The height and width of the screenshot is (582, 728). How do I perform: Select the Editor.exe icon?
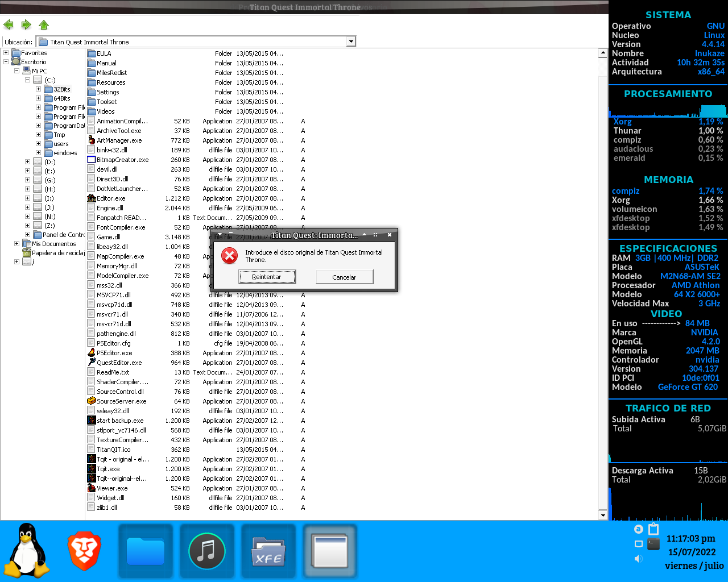click(x=92, y=198)
